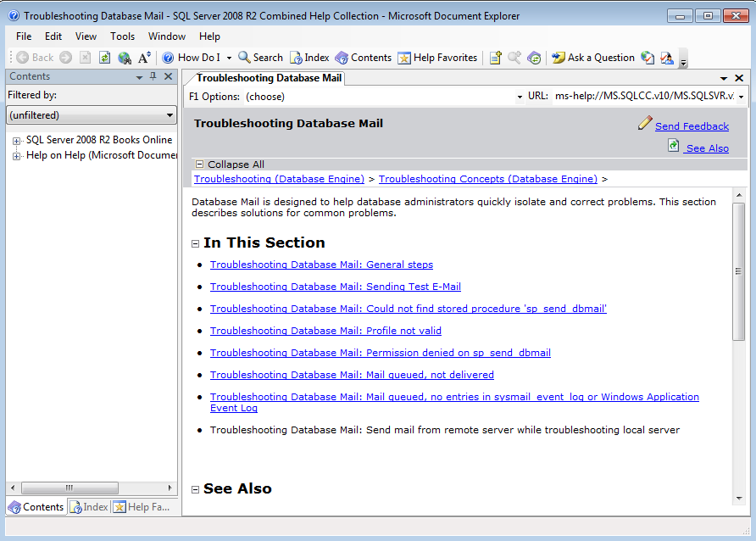
Task: Click Contents pane scroll left arrow
Action: pos(13,488)
